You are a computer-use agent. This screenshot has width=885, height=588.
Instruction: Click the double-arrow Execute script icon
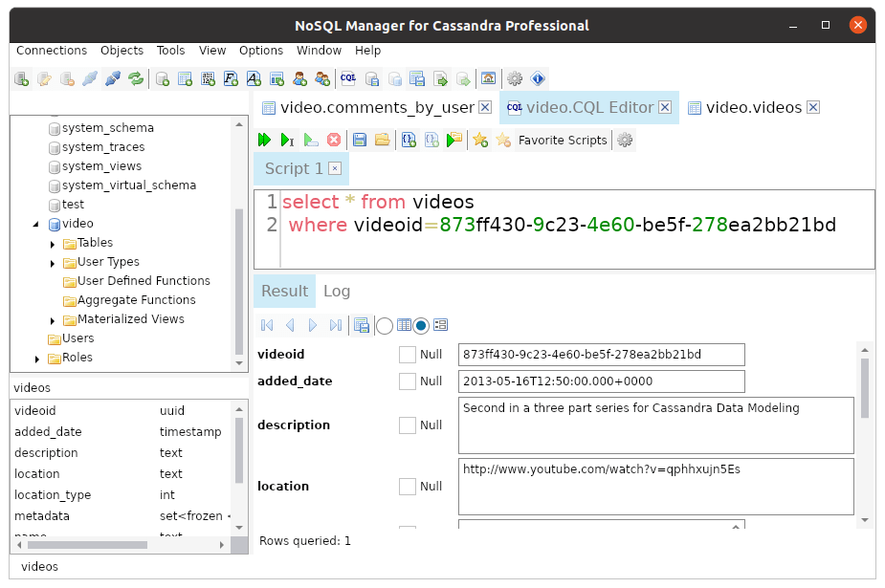pyautogui.click(x=265, y=141)
